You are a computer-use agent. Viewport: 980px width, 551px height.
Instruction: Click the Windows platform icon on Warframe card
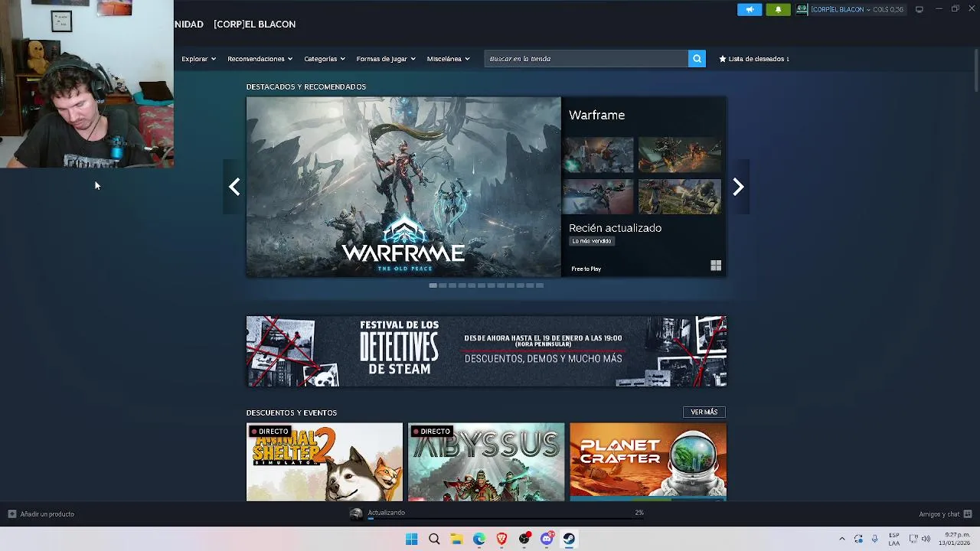[716, 266]
